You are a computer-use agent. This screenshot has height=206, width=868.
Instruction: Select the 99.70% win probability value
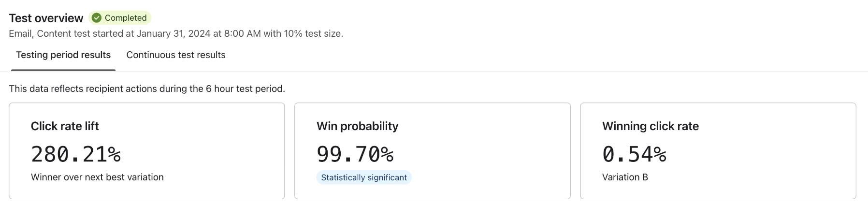[x=355, y=154]
